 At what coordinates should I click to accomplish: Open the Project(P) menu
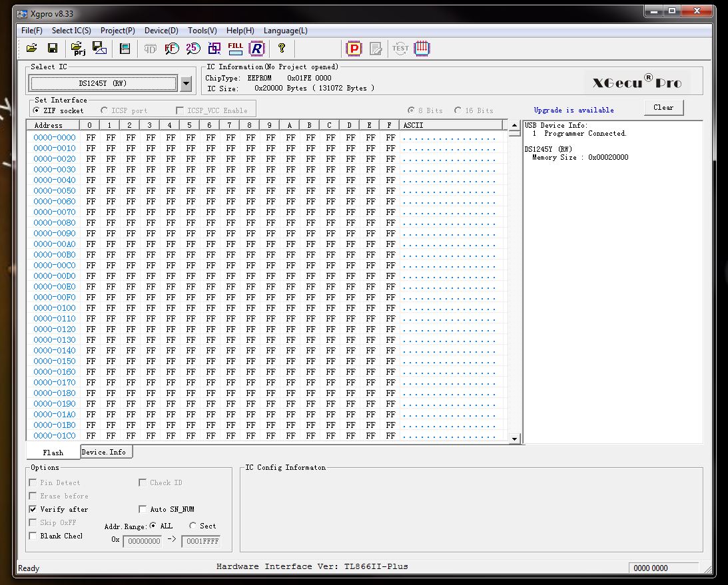coord(117,31)
